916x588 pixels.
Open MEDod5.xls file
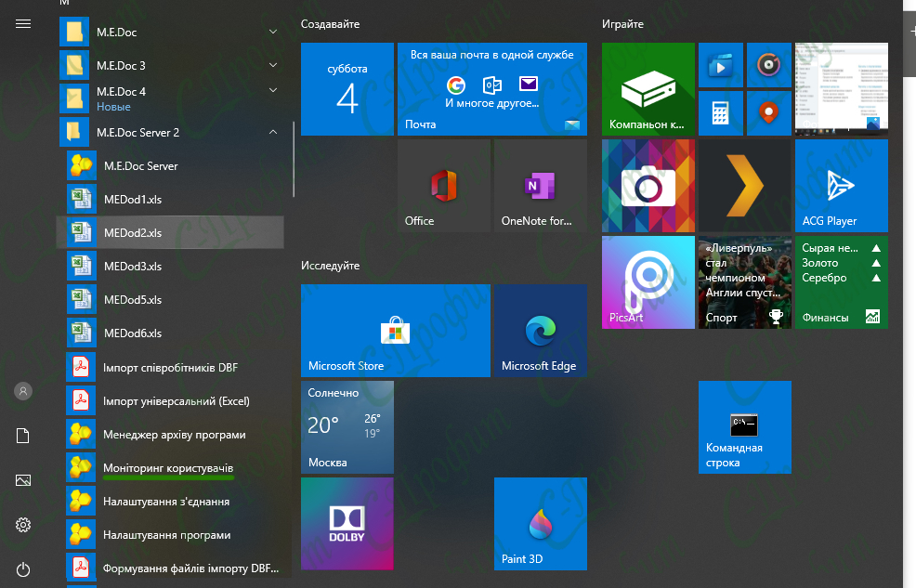point(171,299)
